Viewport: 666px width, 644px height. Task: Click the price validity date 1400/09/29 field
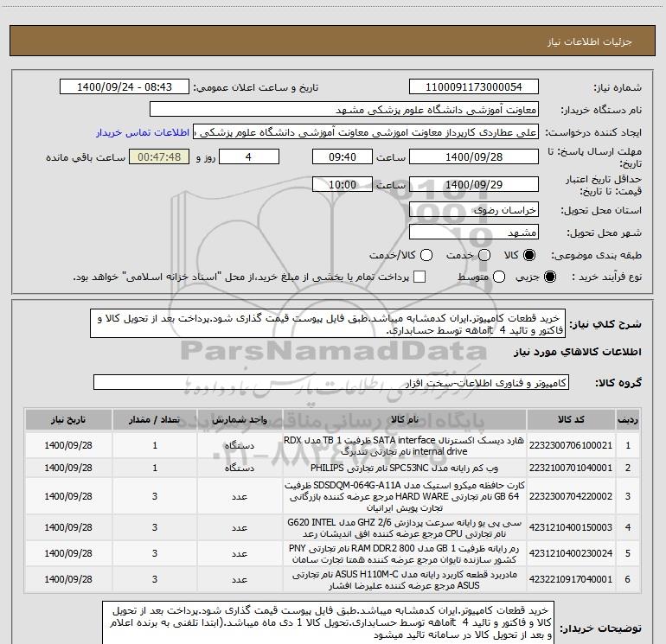[474, 184]
